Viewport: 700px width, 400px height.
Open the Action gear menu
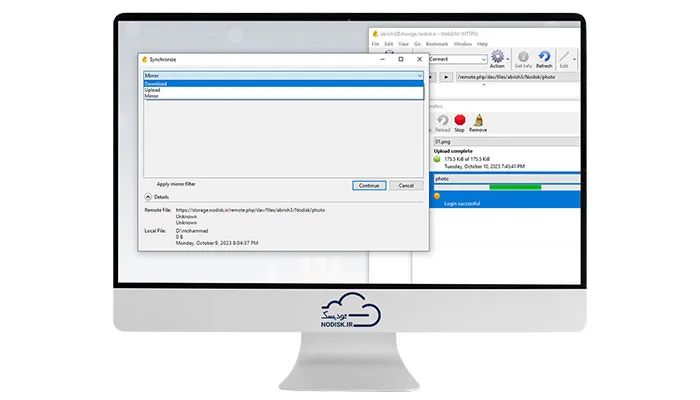click(498, 59)
